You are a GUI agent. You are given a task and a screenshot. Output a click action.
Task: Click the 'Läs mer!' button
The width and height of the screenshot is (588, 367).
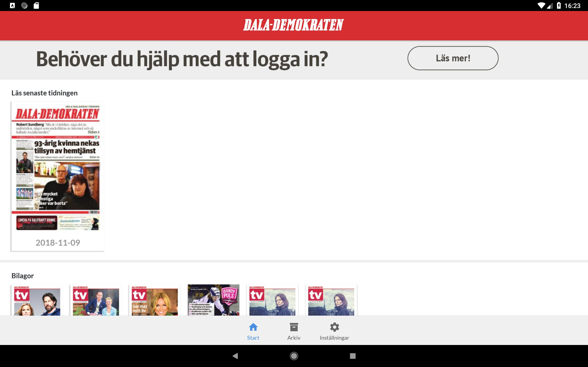click(453, 58)
